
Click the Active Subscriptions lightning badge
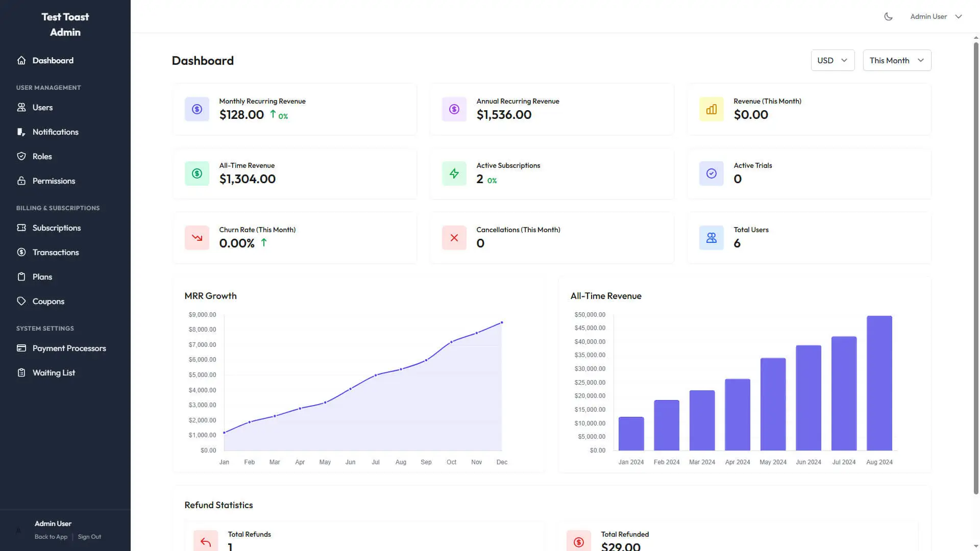pos(454,173)
